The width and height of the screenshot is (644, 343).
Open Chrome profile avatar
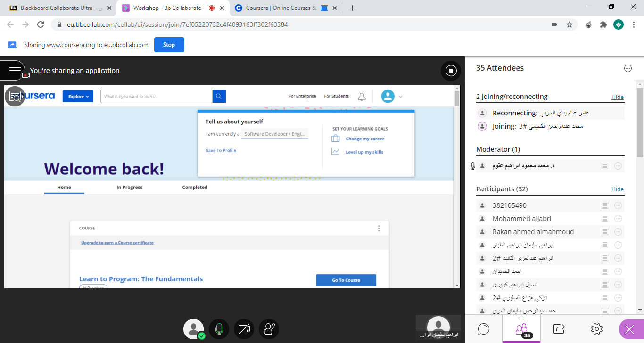click(619, 24)
